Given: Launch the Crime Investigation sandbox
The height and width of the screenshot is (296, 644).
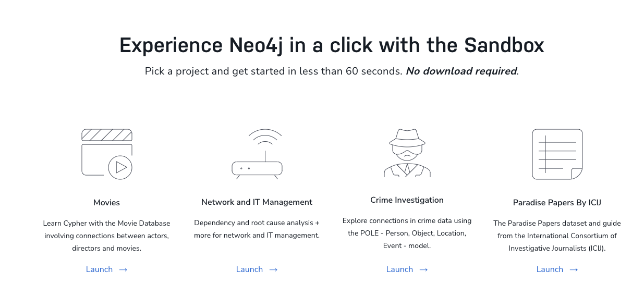Looking at the screenshot, I should pos(407,269).
